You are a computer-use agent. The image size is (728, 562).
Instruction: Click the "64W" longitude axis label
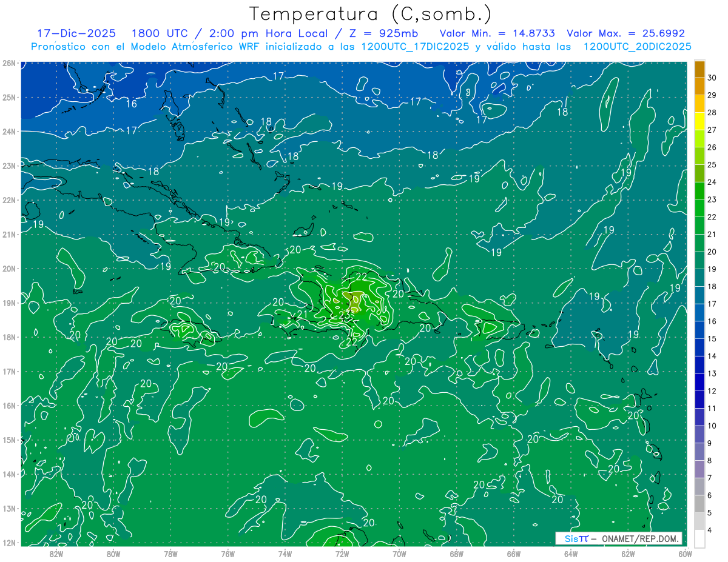pos(571,554)
